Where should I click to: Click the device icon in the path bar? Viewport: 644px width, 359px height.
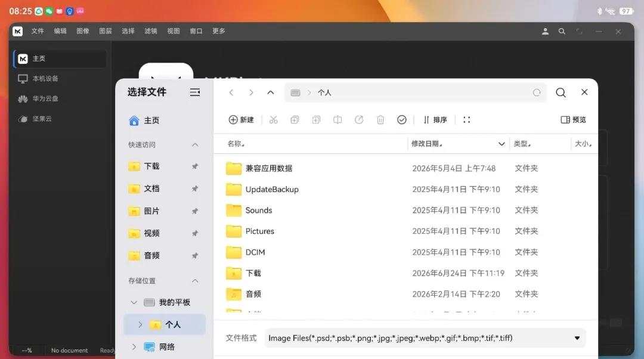[x=295, y=93]
